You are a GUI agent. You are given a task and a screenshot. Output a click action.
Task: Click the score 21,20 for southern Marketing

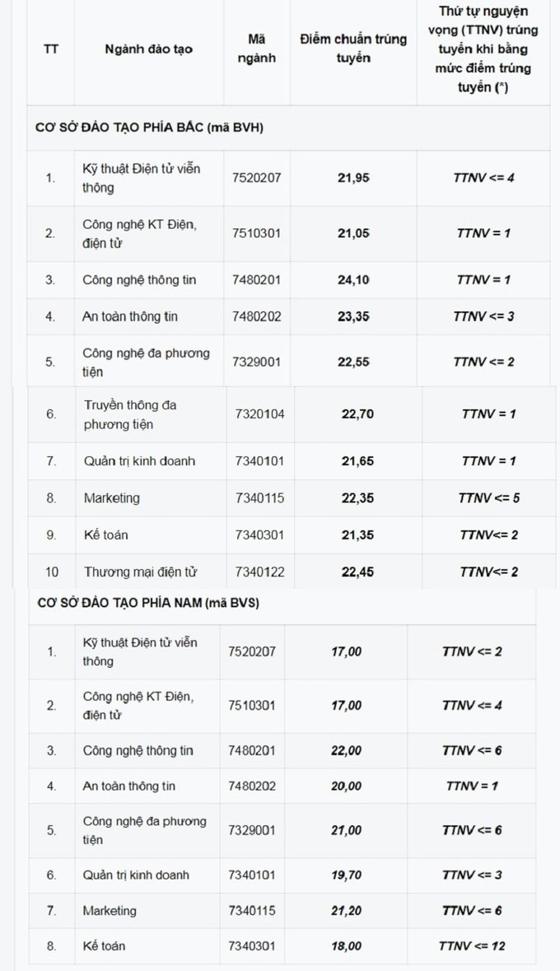[346, 910]
